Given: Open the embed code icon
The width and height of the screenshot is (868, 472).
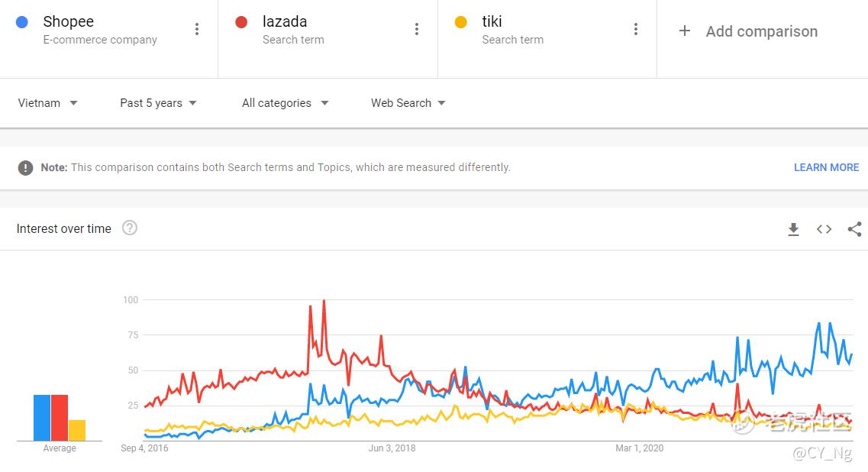Looking at the screenshot, I should pyautogui.click(x=824, y=229).
